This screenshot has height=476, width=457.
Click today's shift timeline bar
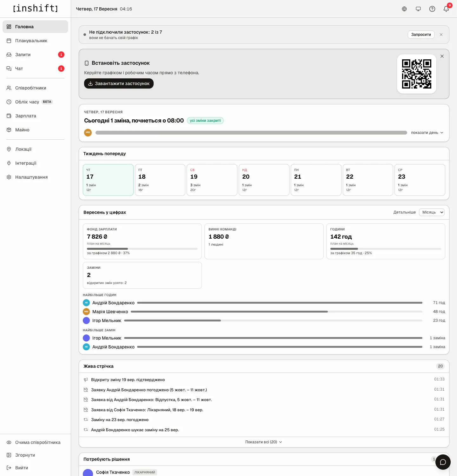pyautogui.click(x=251, y=133)
